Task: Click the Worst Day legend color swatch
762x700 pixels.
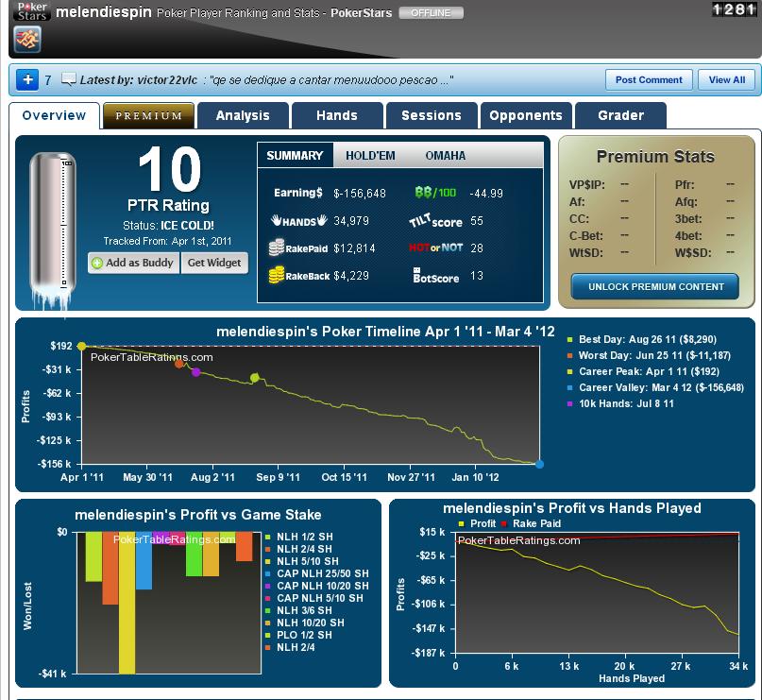Action: [570, 356]
